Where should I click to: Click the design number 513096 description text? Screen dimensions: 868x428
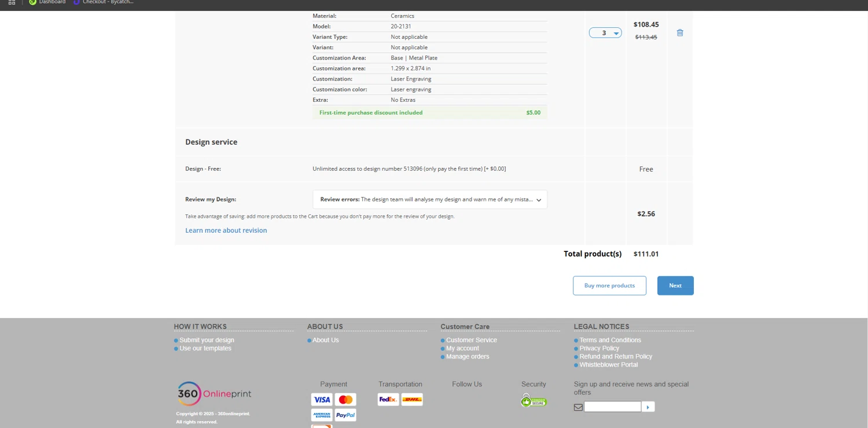(409, 169)
